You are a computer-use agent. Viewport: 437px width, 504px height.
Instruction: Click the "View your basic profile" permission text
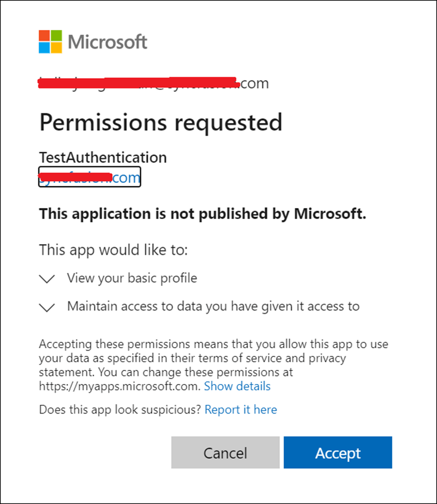coord(132,278)
